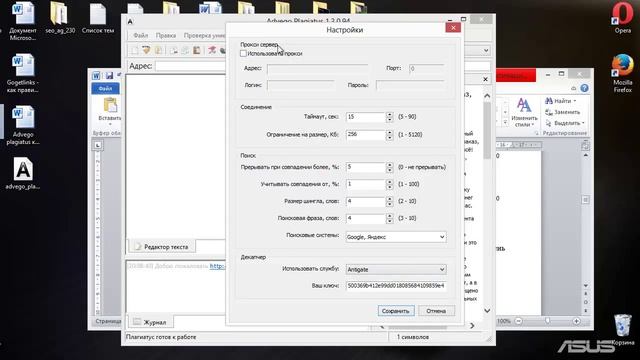640x360 pixels.
Task: Decrease Ограничение на размер with down arrow
Action: 389,138
